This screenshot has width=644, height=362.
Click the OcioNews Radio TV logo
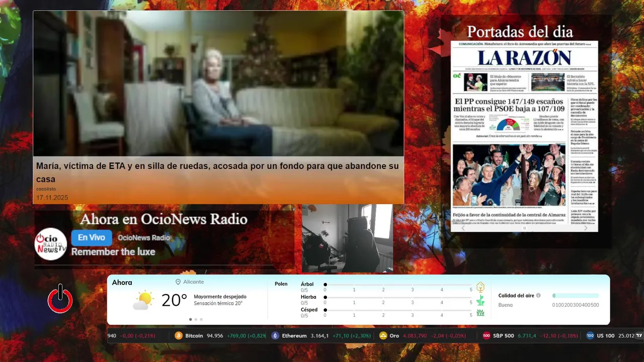tap(51, 244)
